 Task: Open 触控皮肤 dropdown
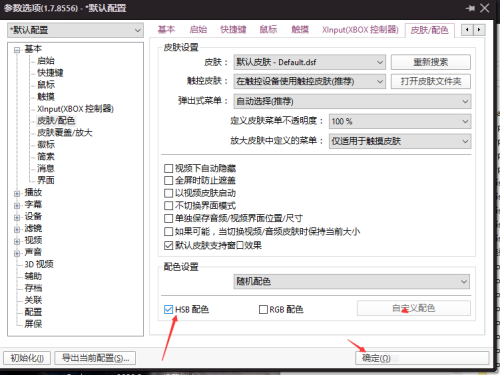coord(310,81)
